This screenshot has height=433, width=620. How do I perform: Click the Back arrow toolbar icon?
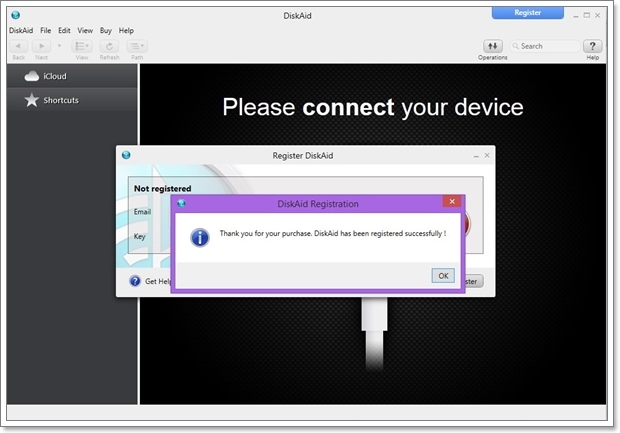[x=18, y=46]
